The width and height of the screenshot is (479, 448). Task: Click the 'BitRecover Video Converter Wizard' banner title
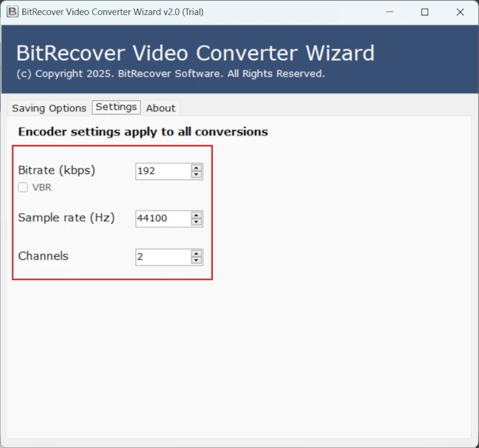point(195,53)
